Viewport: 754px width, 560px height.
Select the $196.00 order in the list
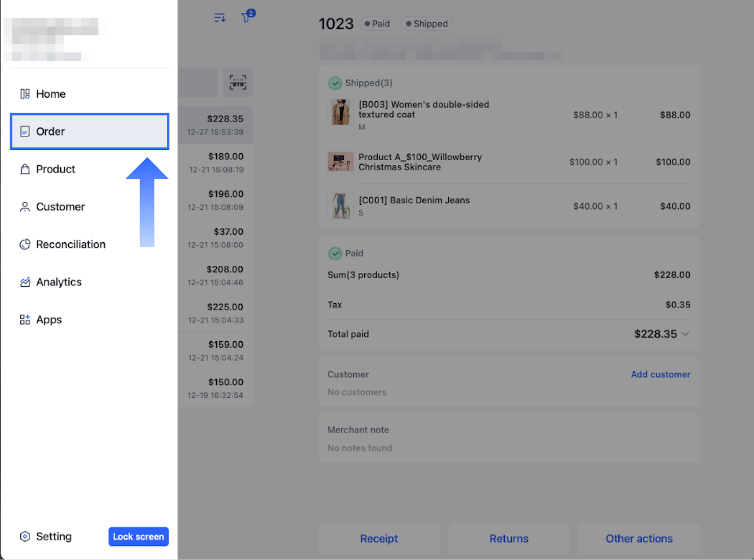click(215, 200)
